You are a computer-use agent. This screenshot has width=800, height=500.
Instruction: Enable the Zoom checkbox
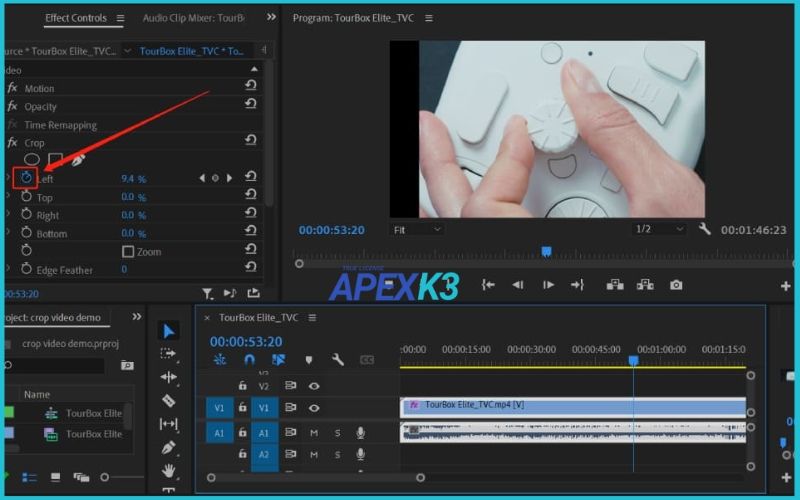pos(128,252)
